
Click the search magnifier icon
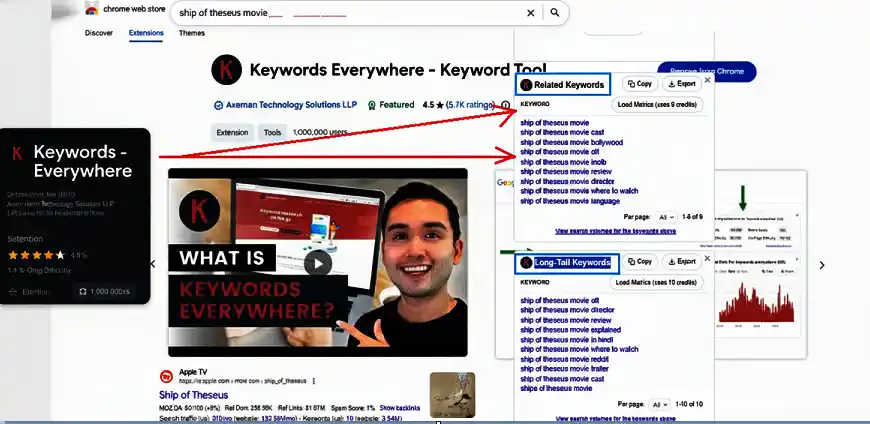click(x=555, y=13)
